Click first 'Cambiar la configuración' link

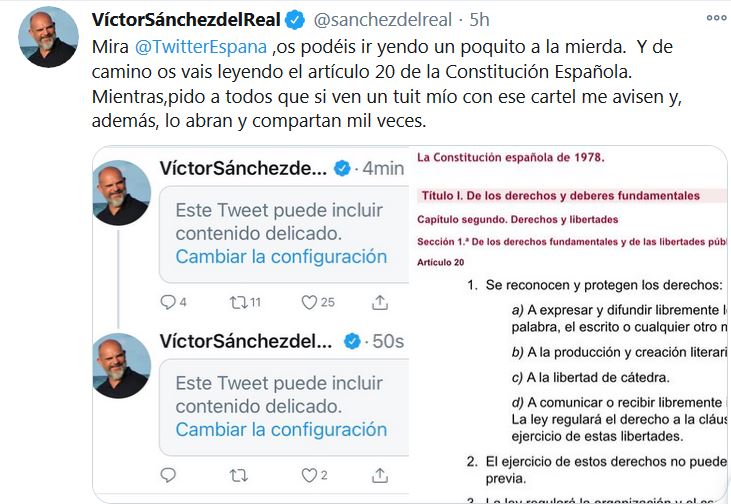[x=281, y=257]
